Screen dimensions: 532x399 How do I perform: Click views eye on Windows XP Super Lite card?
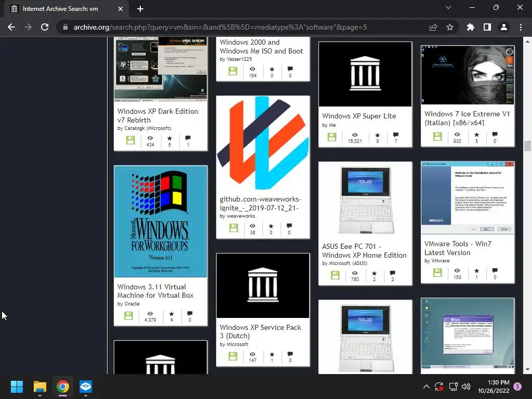[x=354, y=135]
